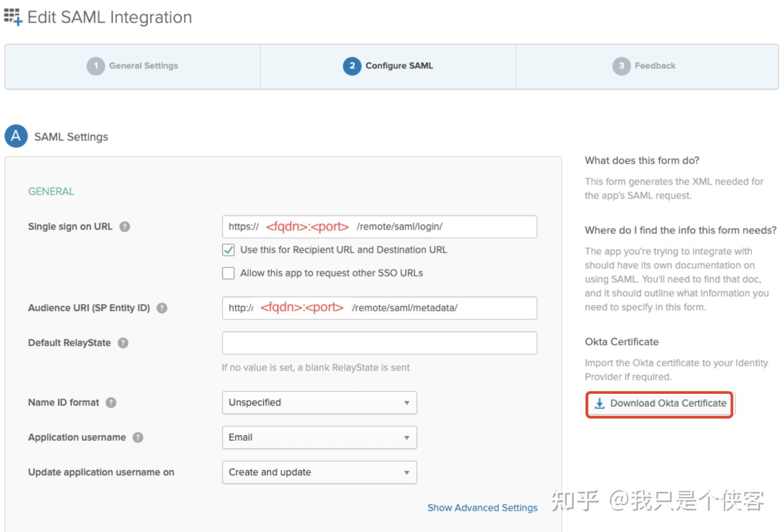Click the Edit SAML Integration app icon
784x532 pixels.
point(12,16)
